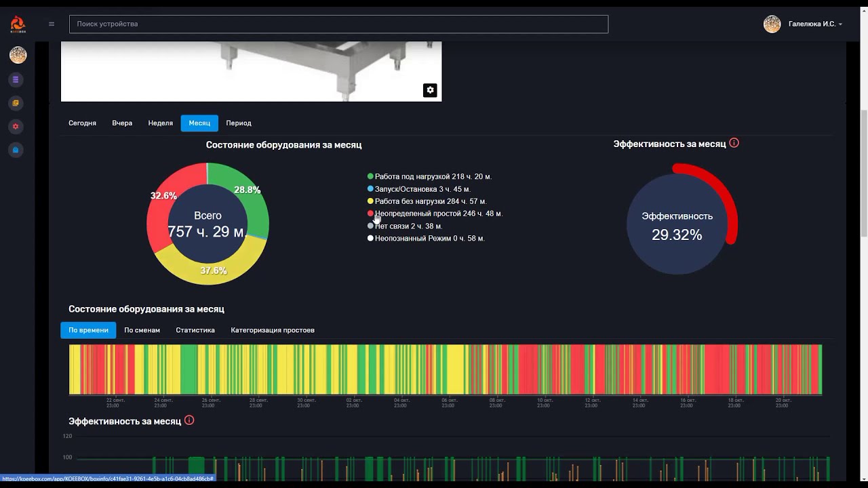Open the Галелюка И.С. user dropdown
The image size is (868, 488).
coord(815,24)
